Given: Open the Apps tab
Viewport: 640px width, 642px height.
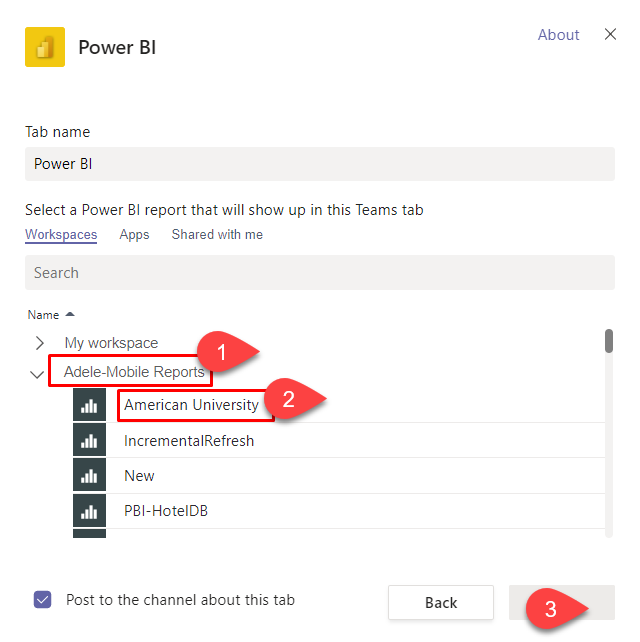Looking at the screenshot, I should tap(134, 235).
